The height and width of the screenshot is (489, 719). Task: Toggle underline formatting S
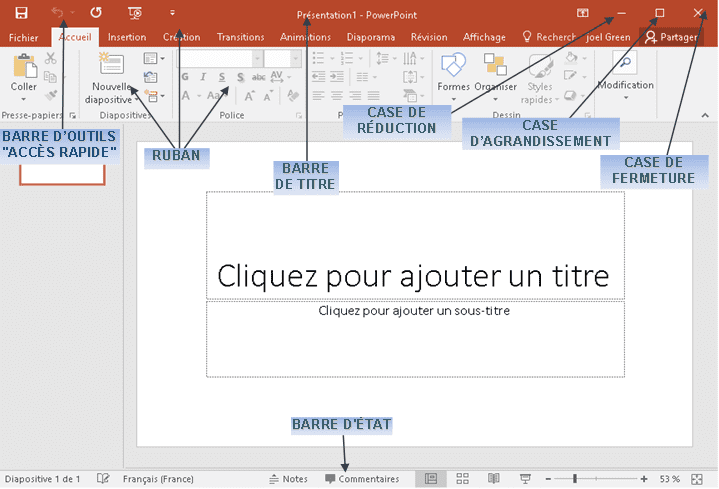pos(222,77)
